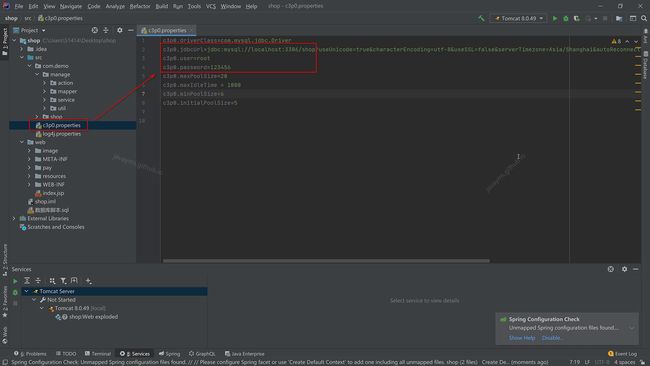Collapse all in Project panel
Image resolution: width=650 pixels, height=366 pixels.
(x=106, y=30)
